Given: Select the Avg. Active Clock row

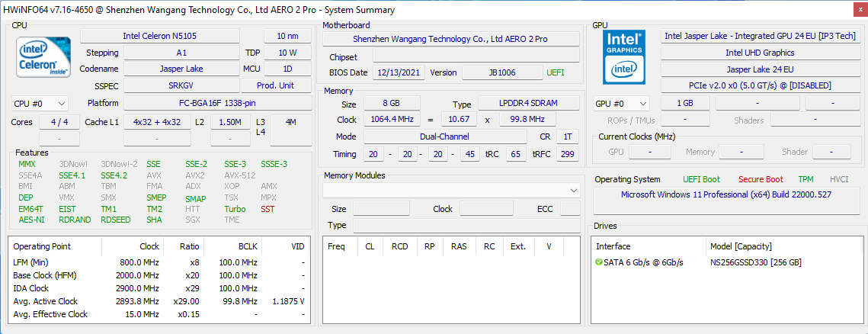Looking at the screenshot, I should coord(159,301).
